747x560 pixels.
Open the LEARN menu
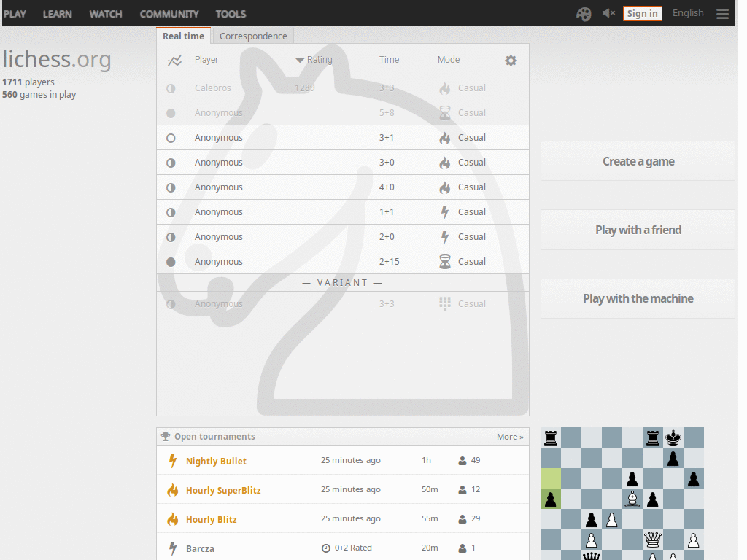pyautogui.click(x=57, y=14)
